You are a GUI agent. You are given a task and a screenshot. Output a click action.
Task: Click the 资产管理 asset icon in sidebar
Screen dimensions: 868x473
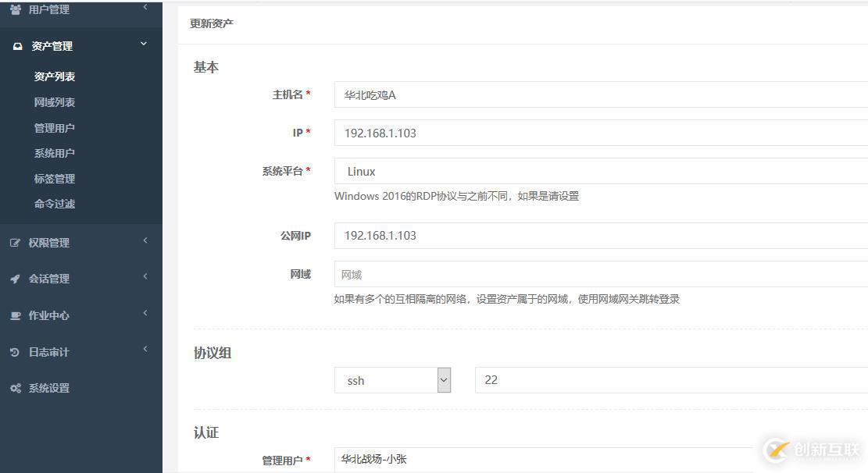pos(17,45)
